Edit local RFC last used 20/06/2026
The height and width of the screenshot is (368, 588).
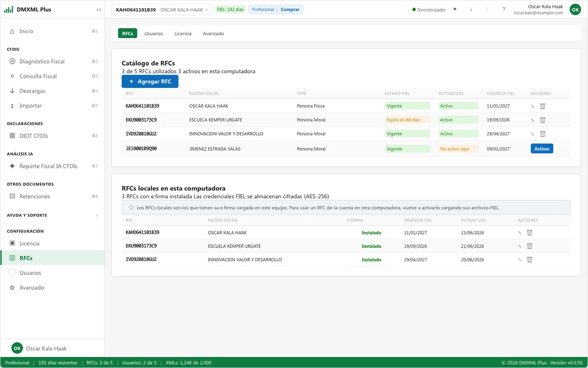tap(520, 260)
